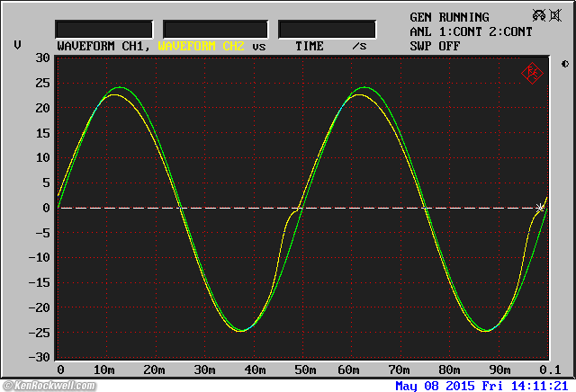Screen dimensions: 576x392
Task: Click the 30 value on voltage axis
Action: tap(42, 58)
